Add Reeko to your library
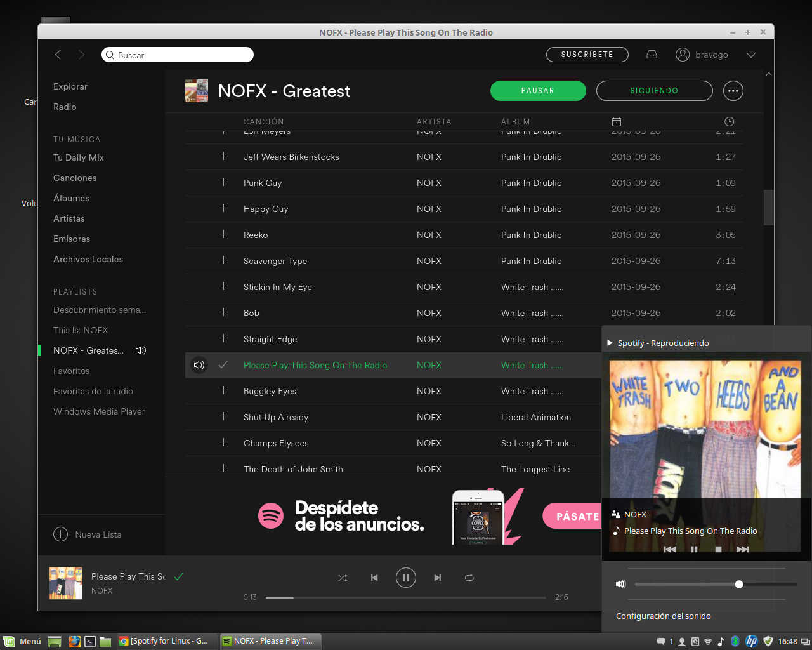 223,234
